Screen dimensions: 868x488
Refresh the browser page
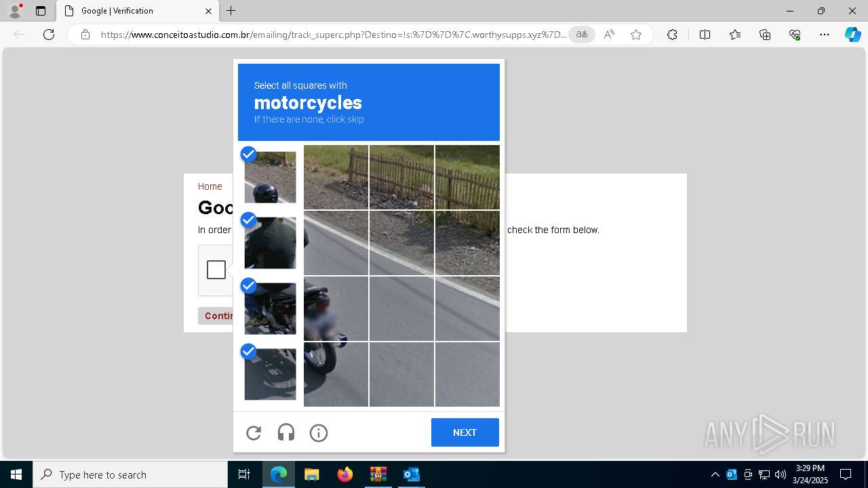pos(49,35)
